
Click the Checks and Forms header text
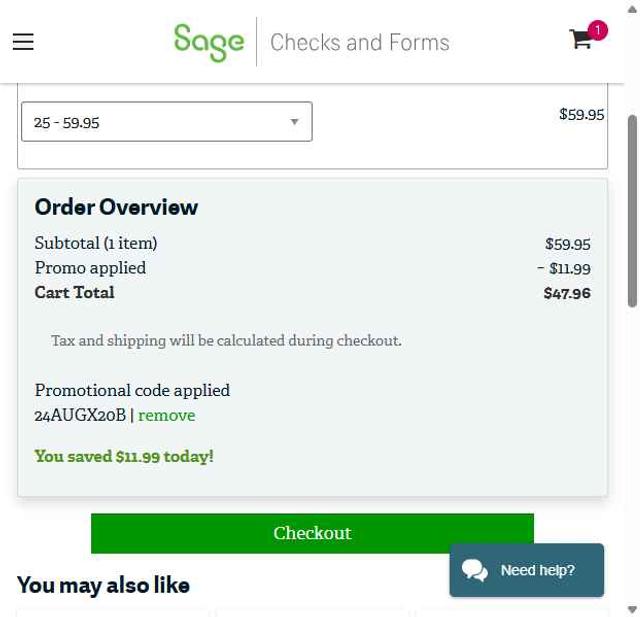pos(359,42)
